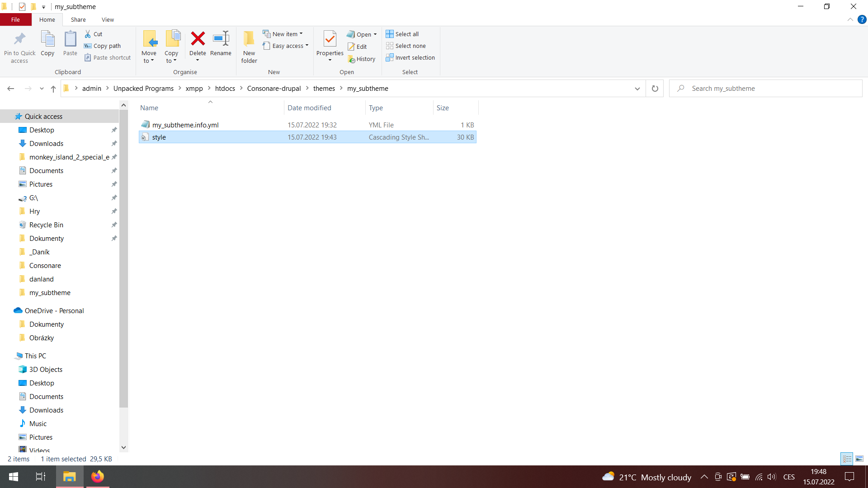
Task: Switch to the View ribbon tab
Action: (108, 19)
